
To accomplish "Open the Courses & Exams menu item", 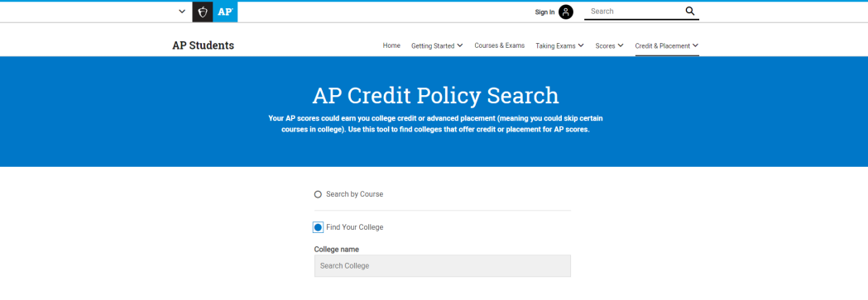I will pos(499,45).
